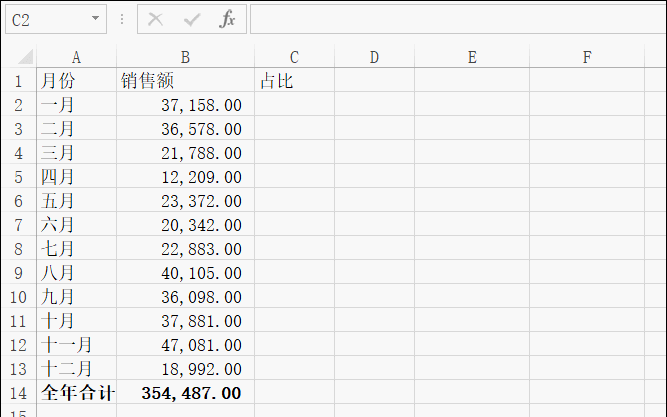Click the cell with 23,372.00
This screenshot has height=417, width=667.
(x=185, y=201)
